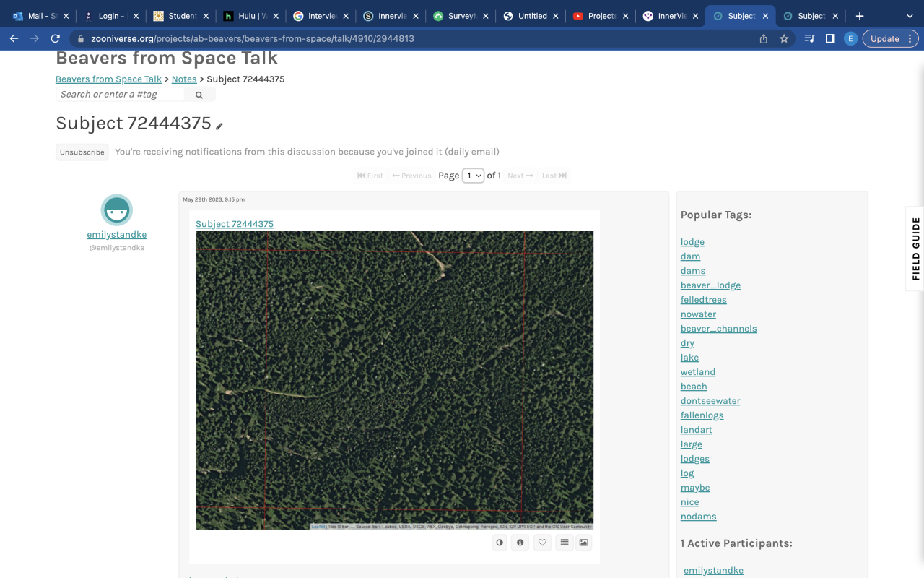Open Chrome profile E avatar

850,39
